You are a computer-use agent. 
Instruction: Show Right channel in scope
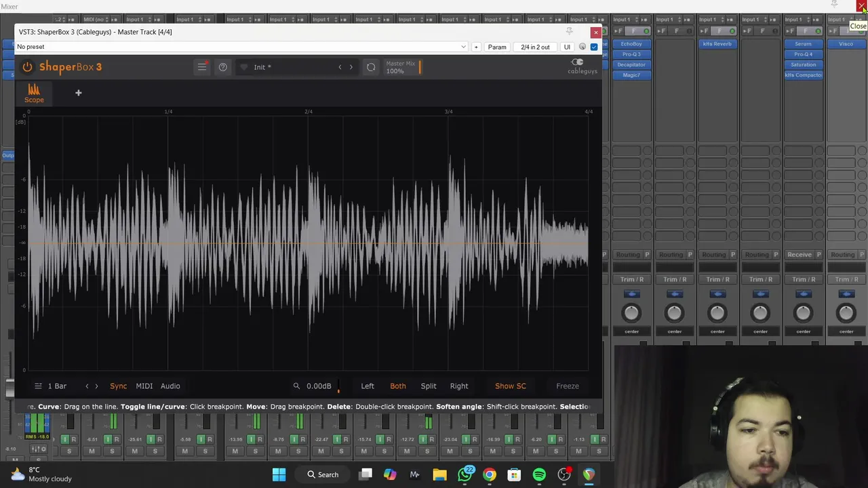coord(459,386)
